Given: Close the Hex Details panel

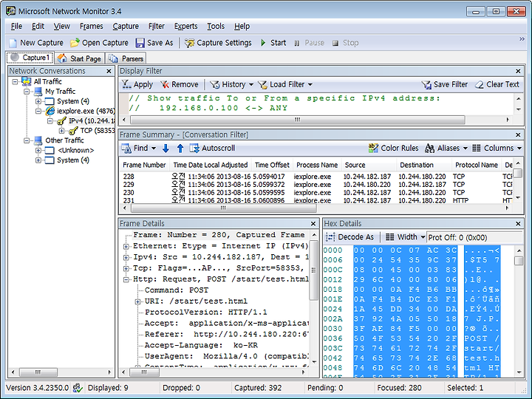Looking at the screenshot, I should coord(518,224).
